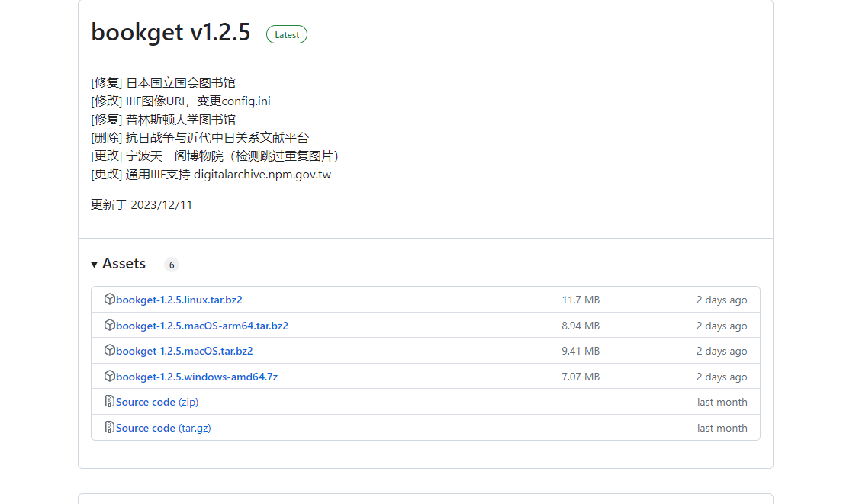
Task: Click the Assets heading label
Action: 124,264
